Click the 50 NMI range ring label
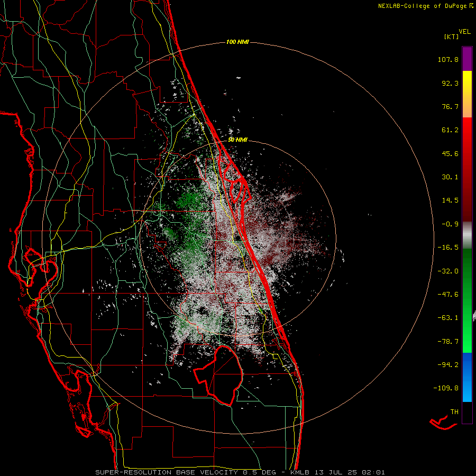Viewport: 476px width, 476px height. (237, 140)
